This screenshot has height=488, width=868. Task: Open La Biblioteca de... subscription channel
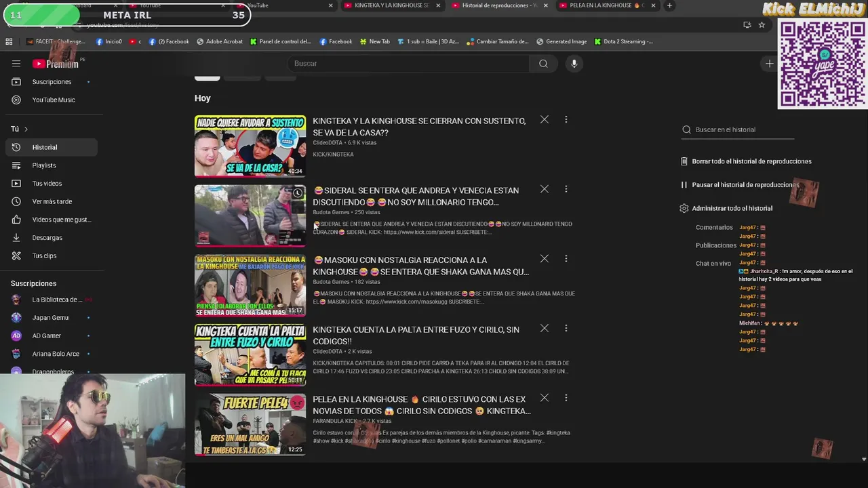[52, 300]
